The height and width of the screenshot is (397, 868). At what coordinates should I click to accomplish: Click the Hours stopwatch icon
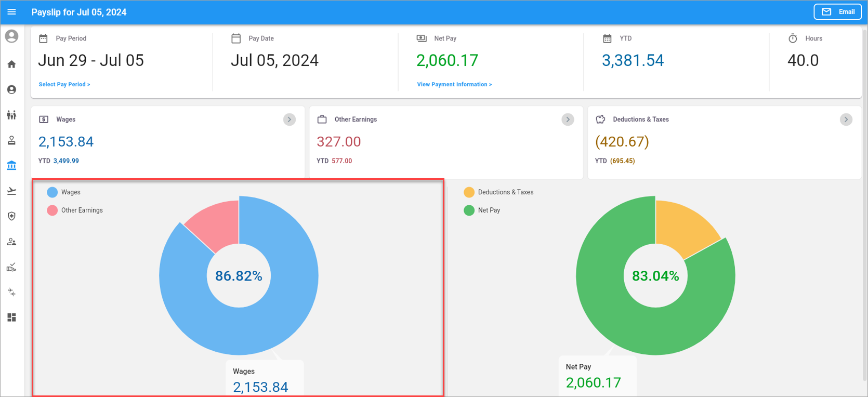tap(793, 38)
